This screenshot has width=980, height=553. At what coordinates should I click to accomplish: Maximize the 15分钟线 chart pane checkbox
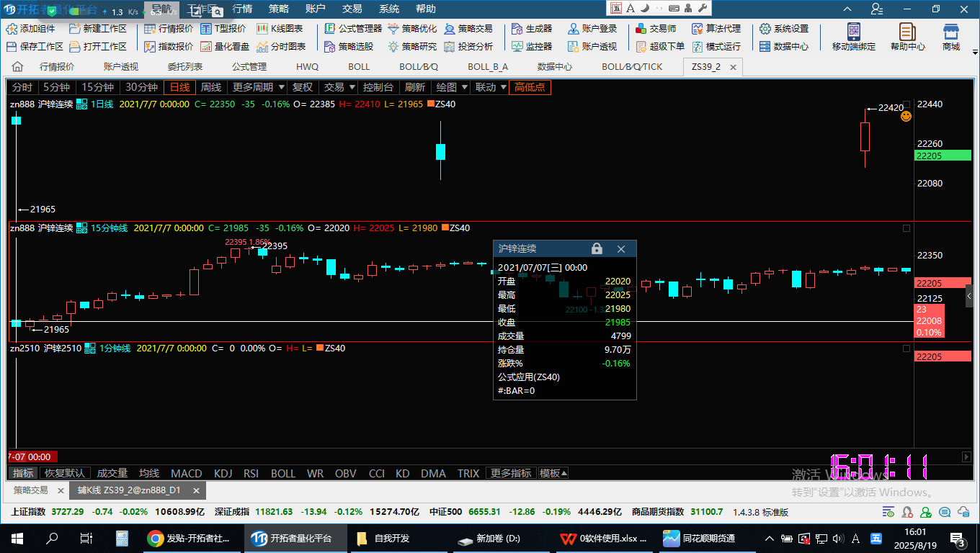[x=906, y=228]
